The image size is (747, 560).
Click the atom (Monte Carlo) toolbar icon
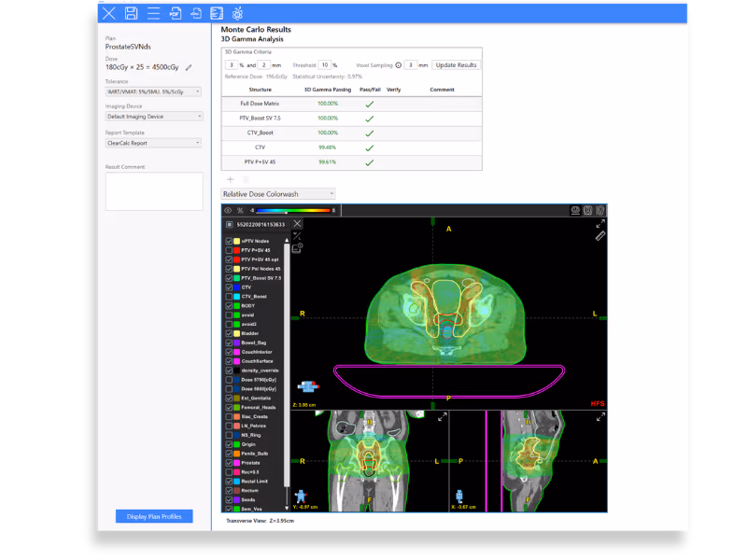(238, 13)
